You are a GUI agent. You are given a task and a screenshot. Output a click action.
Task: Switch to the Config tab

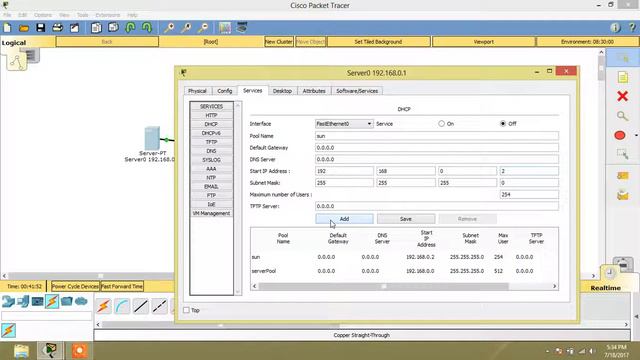(x=224, y=91)
